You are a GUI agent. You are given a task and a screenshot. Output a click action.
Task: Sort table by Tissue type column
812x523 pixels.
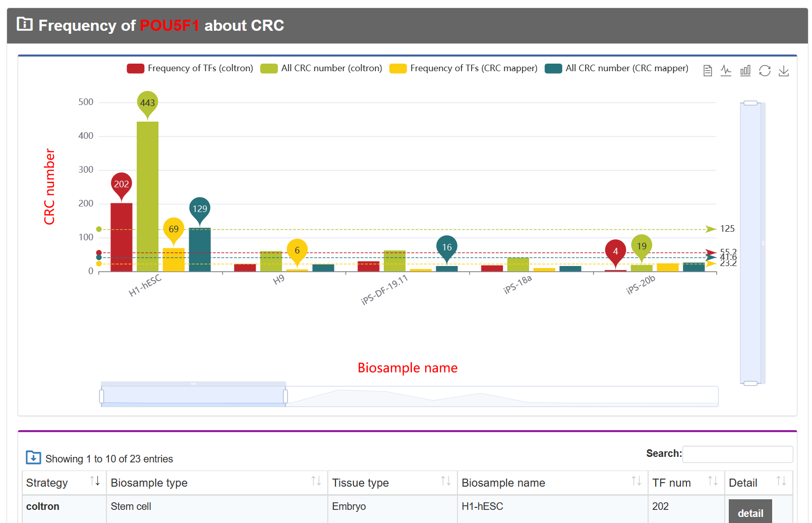coord(392,483)
